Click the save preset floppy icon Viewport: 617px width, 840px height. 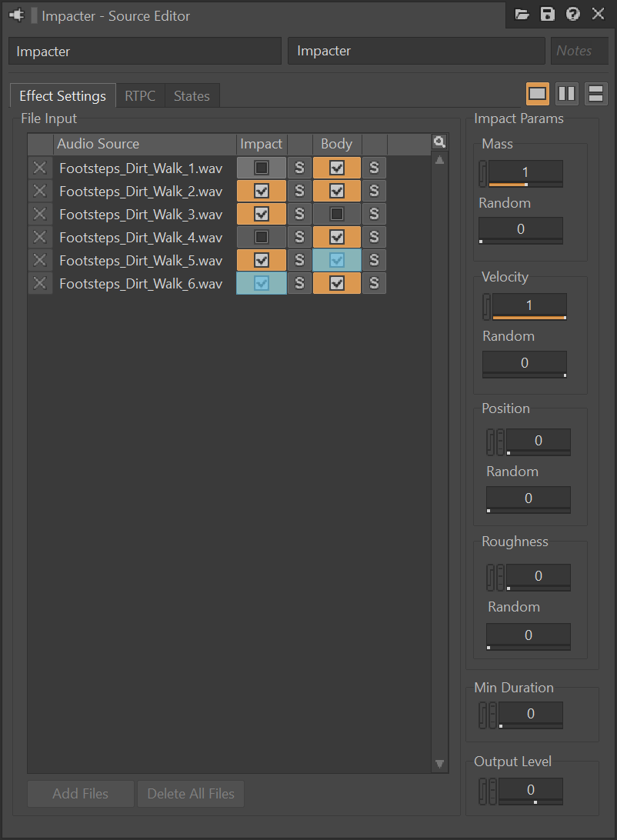547,15
